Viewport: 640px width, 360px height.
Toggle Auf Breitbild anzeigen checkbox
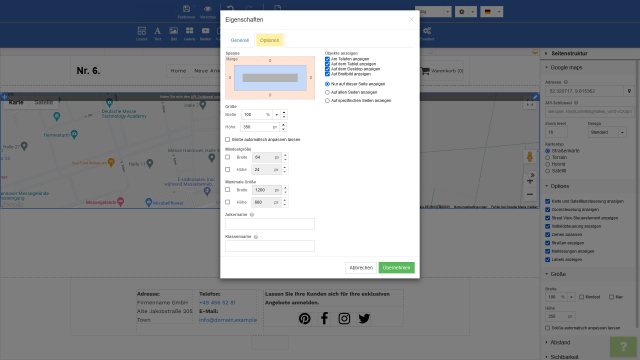pyautogui.click(x=327, y=74)
